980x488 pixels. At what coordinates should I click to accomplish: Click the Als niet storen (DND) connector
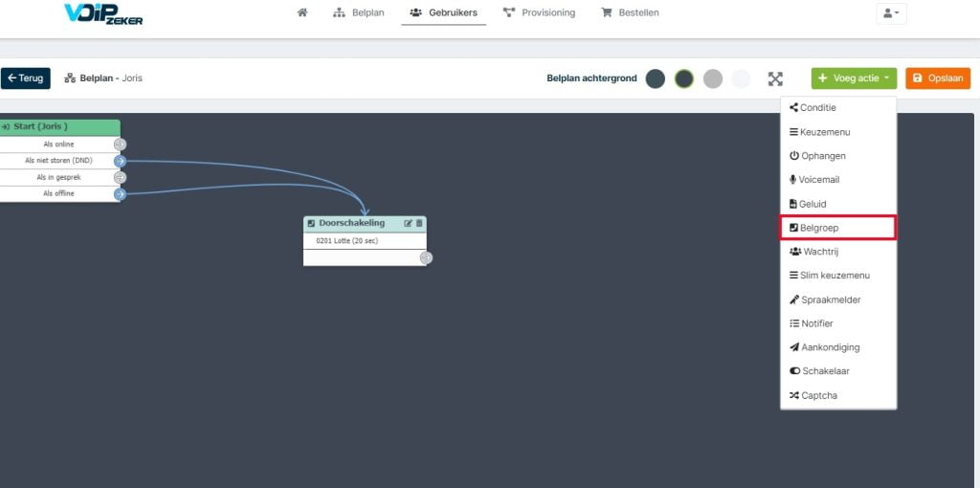[x=120, y=161]
